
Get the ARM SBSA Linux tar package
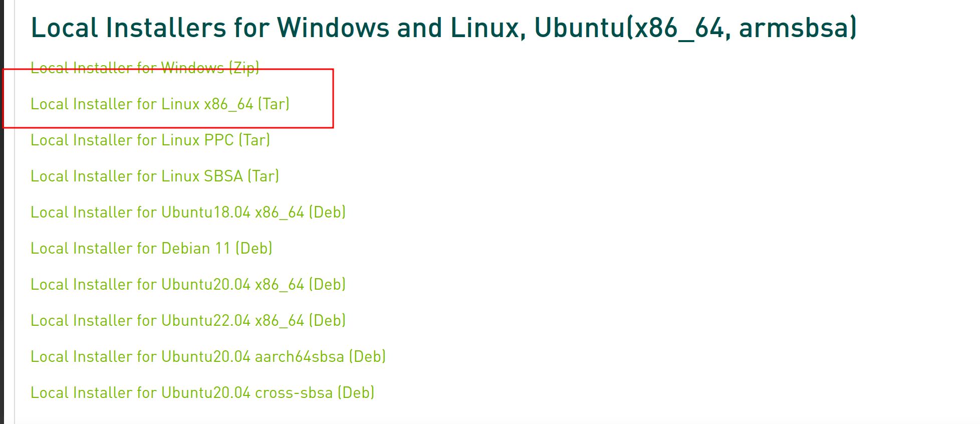click(x=155, y=176)
